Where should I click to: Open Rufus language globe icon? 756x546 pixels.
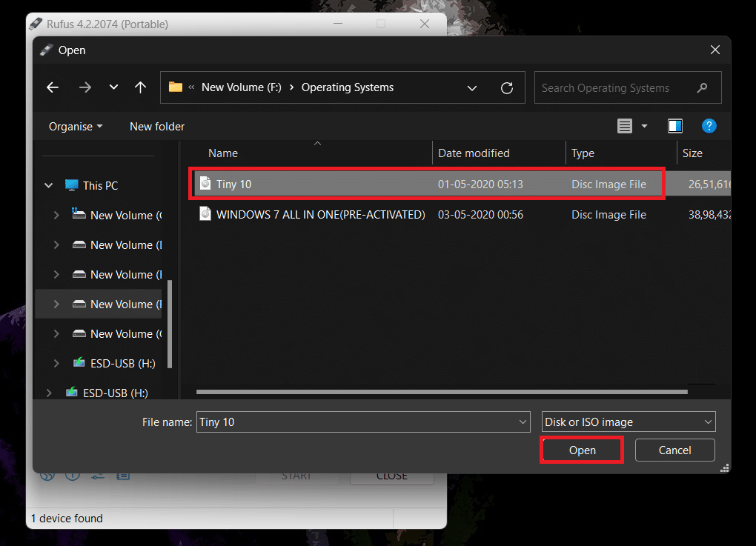coord(47,476)
